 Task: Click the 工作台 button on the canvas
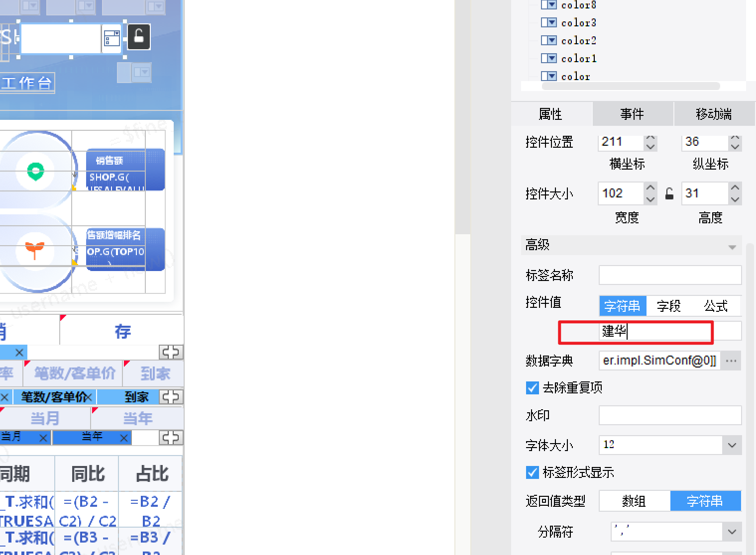[x=27, y=83]
